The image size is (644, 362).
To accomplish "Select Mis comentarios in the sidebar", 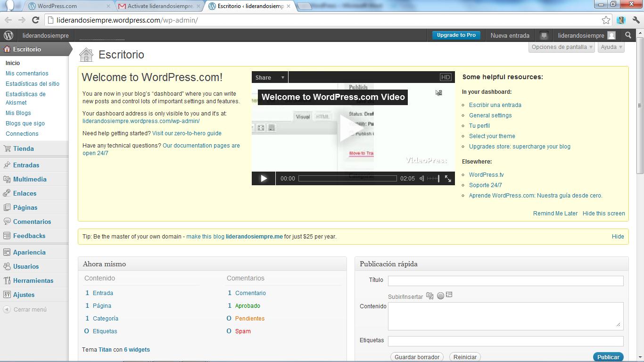I will [27, 74].
